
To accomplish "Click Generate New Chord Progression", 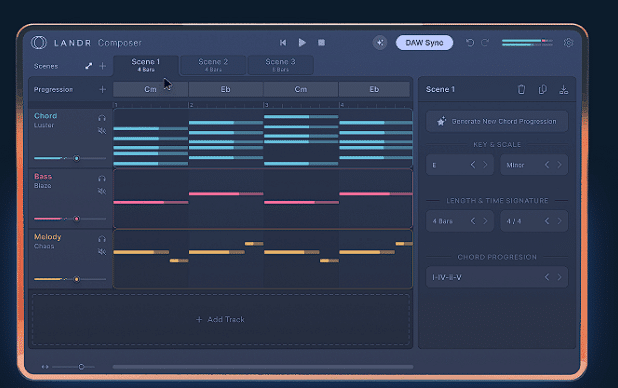I will point(497,121).
